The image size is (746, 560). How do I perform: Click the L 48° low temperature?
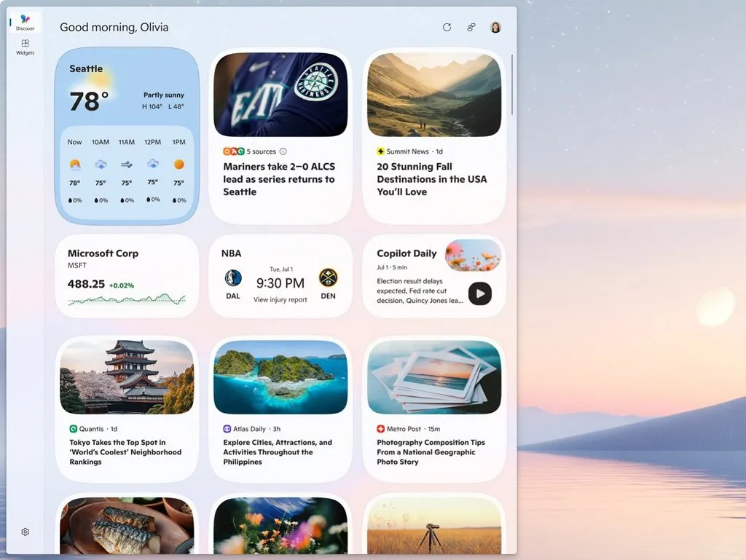176,106
